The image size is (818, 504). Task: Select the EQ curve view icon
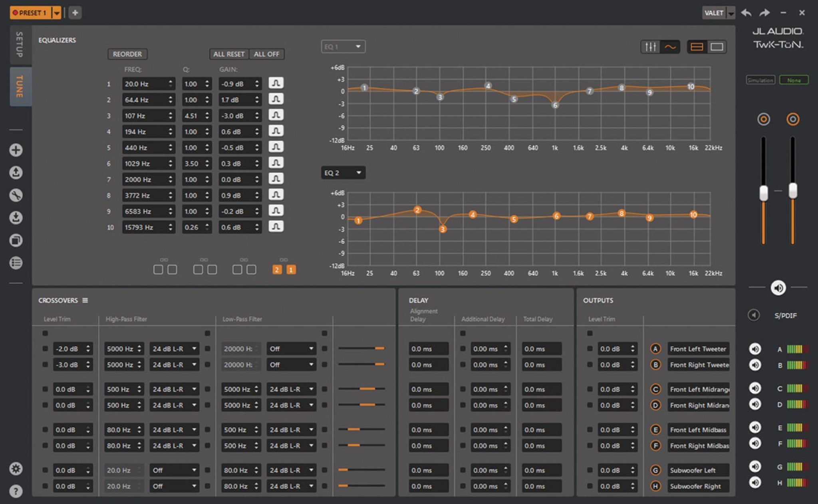pos(670,47)
